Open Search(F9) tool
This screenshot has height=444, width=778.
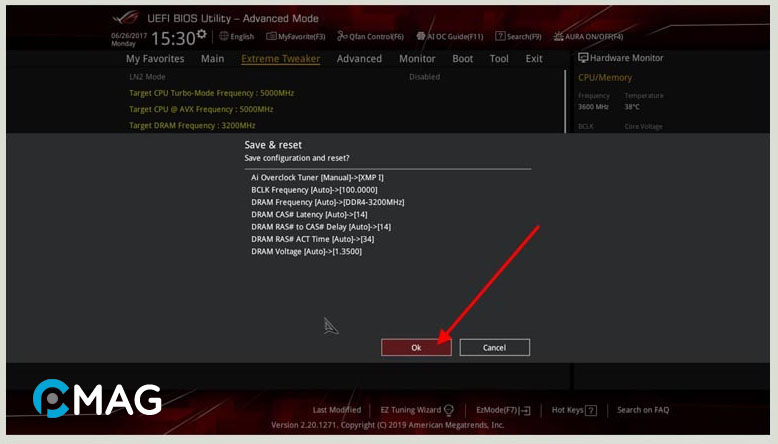coord(518,36)
